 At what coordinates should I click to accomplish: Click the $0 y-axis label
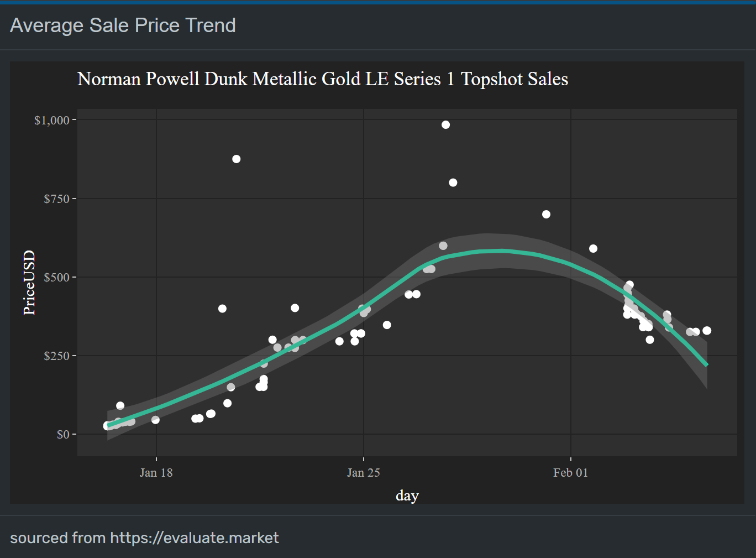(x=63, y=434)
